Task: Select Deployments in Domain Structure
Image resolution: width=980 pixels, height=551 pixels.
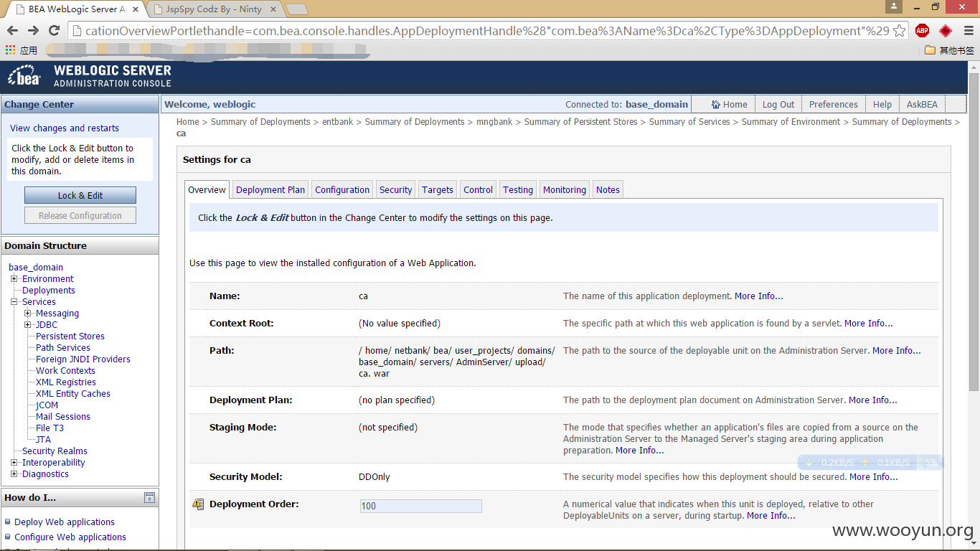Action: tap(49, 290)
